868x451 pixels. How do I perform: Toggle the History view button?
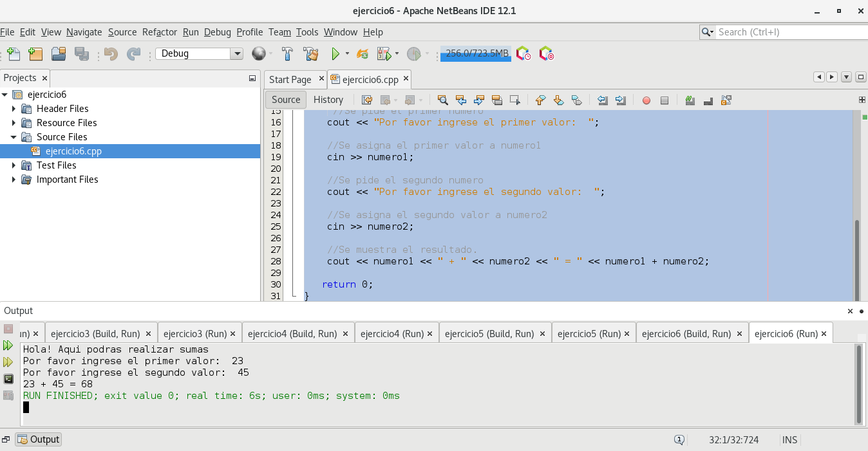click(x=328, y=100)
